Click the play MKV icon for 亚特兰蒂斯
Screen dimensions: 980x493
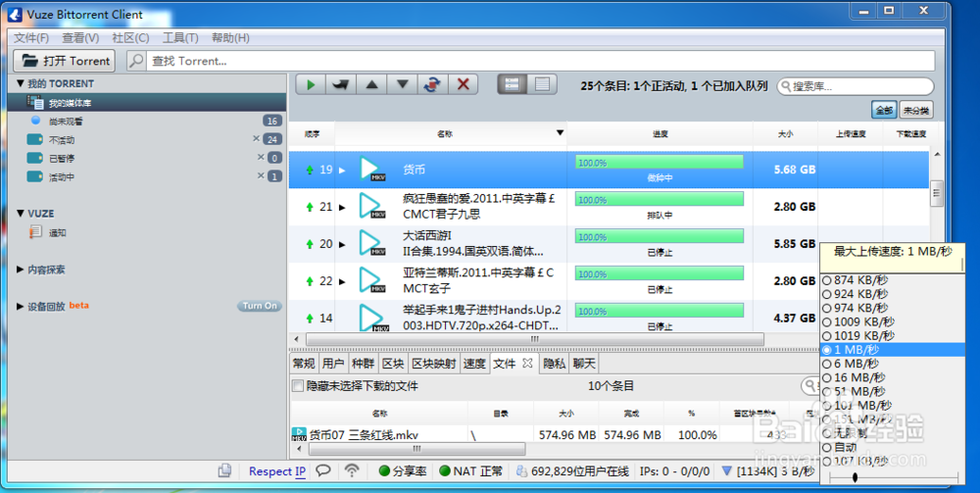pyautogui.click(x=372, y=280)
